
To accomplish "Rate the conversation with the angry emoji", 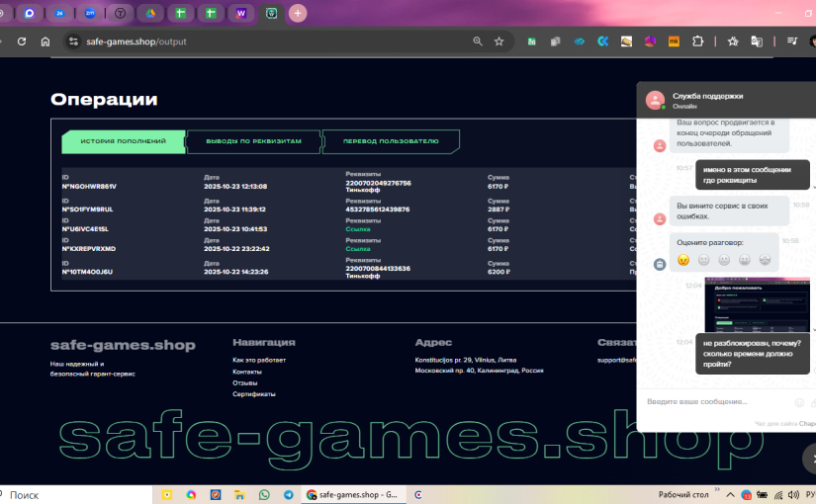I will pyautogui.click(x=682, y=260).
